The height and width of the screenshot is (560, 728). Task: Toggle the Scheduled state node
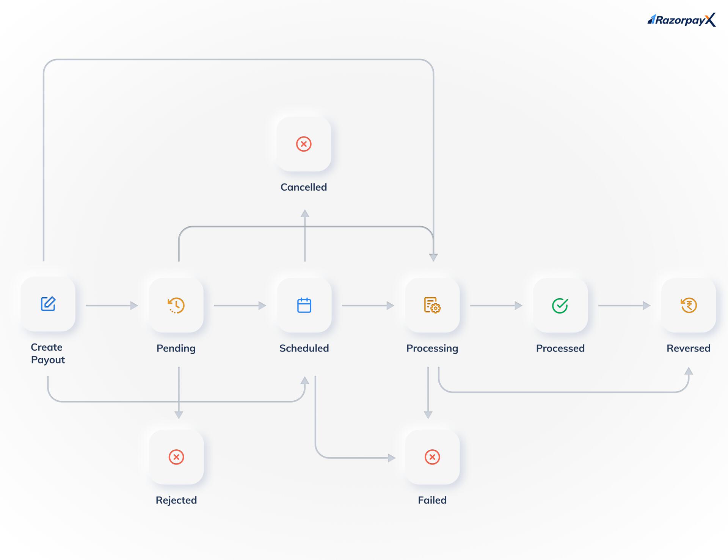pos(303,305)
